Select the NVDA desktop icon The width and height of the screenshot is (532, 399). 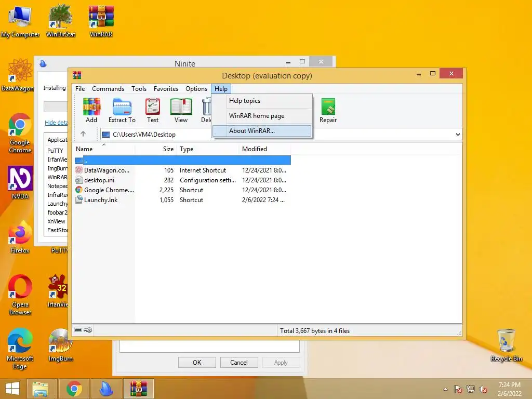click(x=20, y=182)
